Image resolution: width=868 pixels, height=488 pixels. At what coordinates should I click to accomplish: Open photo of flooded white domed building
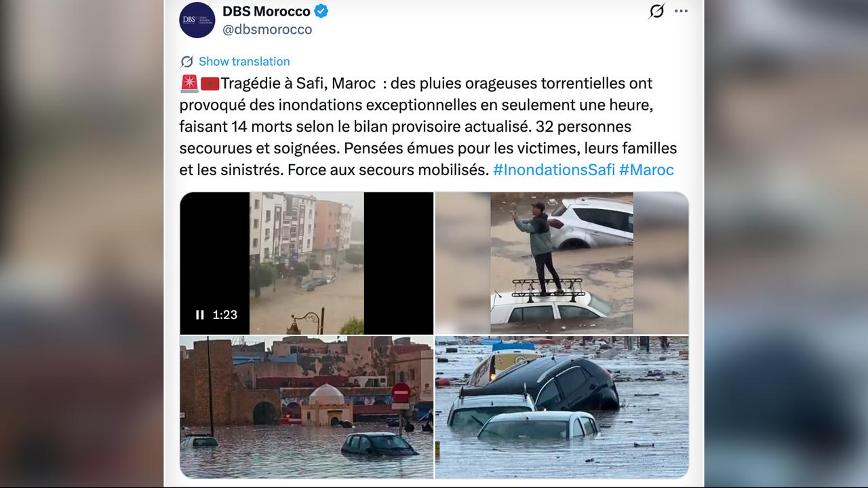click(x=307, y=407)
